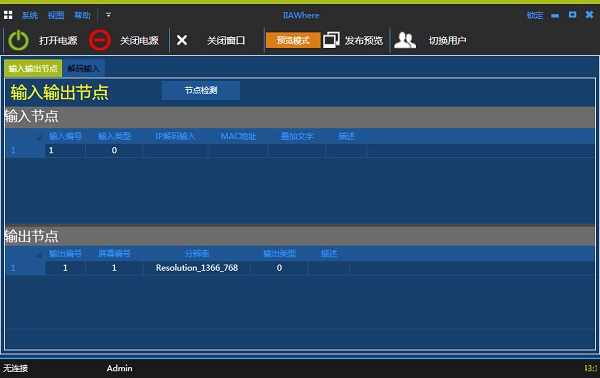600x378 pixels.
Task: Select output type cell value 0
Action: [279, 268]
